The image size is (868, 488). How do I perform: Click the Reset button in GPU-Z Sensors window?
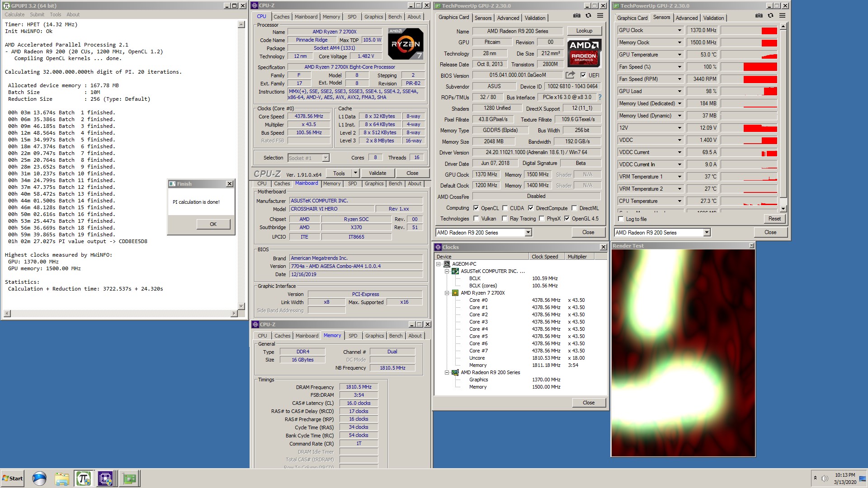[x=774, y=219]
